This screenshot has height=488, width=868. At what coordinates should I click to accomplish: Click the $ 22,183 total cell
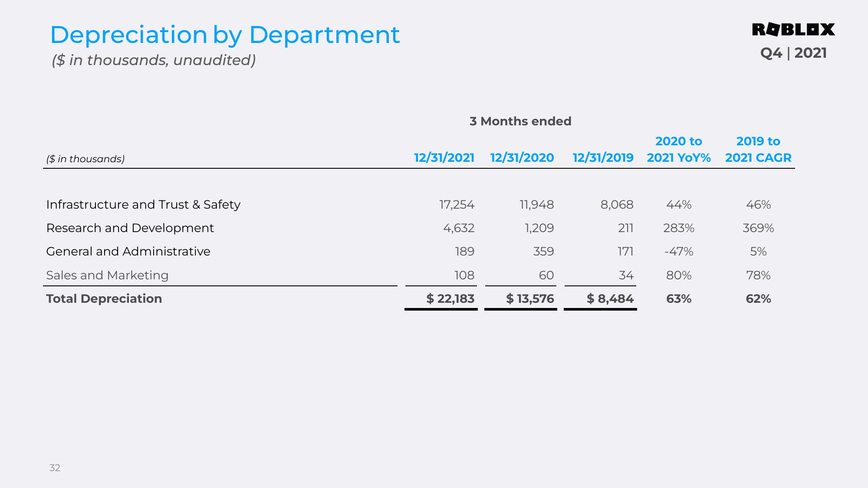pyautogui.click(x=450, y=298)
